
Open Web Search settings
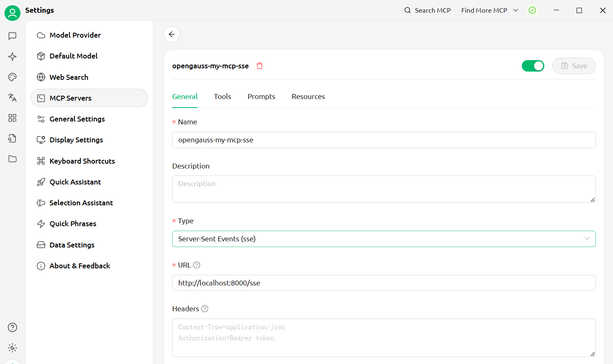tap(89, 77)
